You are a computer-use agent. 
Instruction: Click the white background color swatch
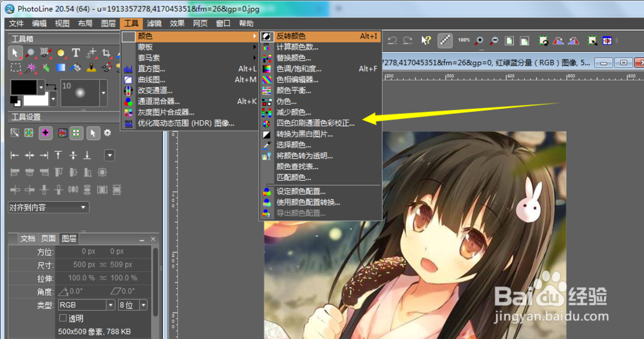36,100
